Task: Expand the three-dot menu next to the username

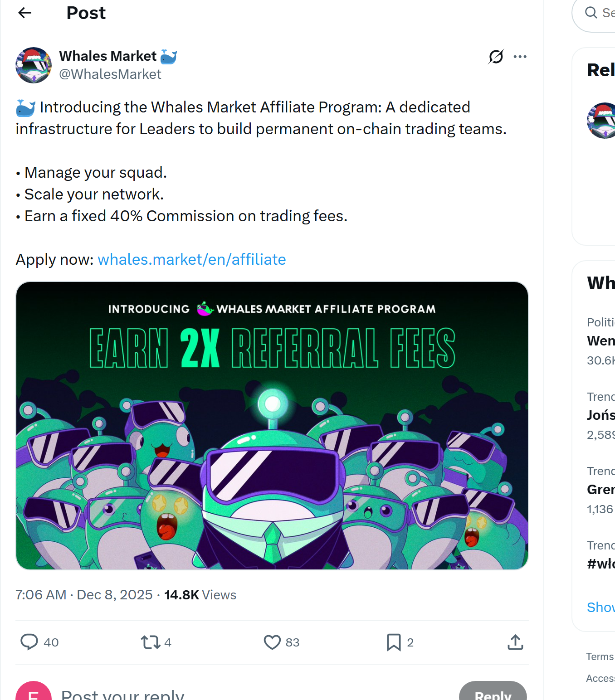Action: [x=520, y=56]
